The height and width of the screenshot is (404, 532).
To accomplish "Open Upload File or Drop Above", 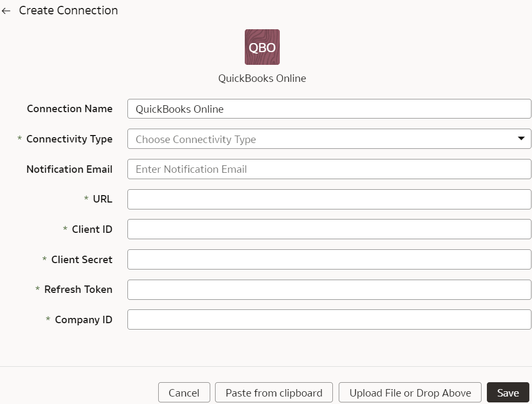I will click(x=410, y=392).
